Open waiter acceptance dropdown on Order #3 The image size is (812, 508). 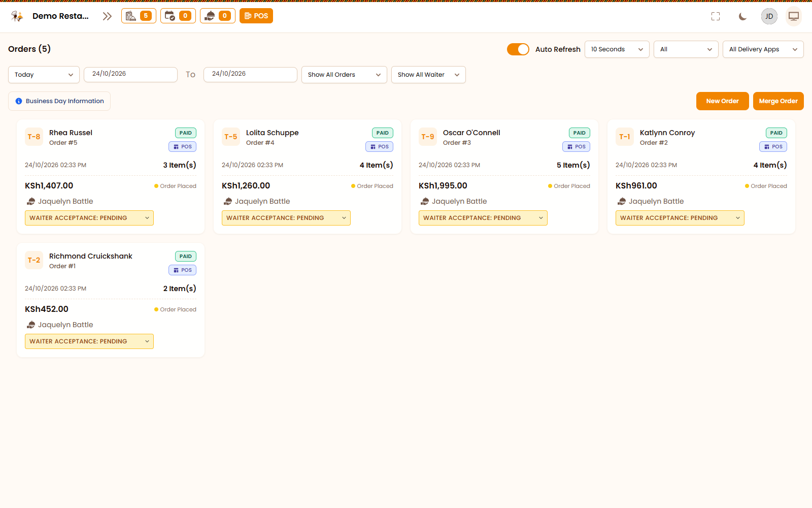tap(483, 218)
